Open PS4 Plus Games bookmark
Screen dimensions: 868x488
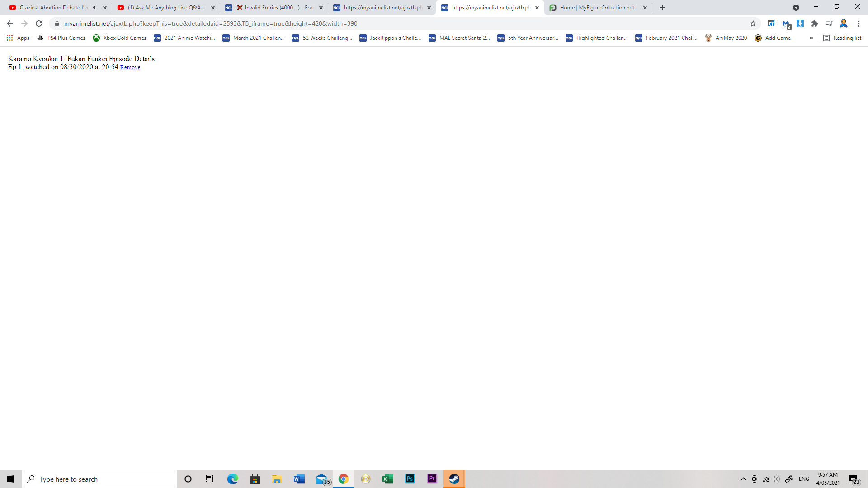click(61, 38)
